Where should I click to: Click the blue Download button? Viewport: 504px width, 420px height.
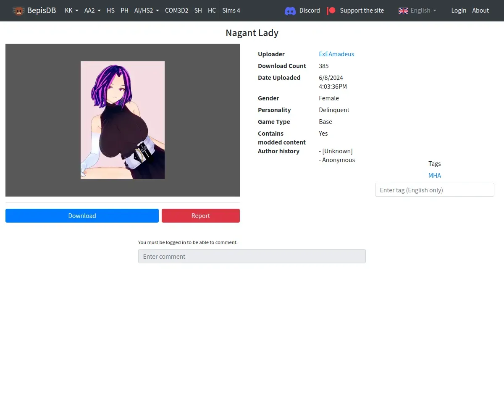(x=82, y=216)
